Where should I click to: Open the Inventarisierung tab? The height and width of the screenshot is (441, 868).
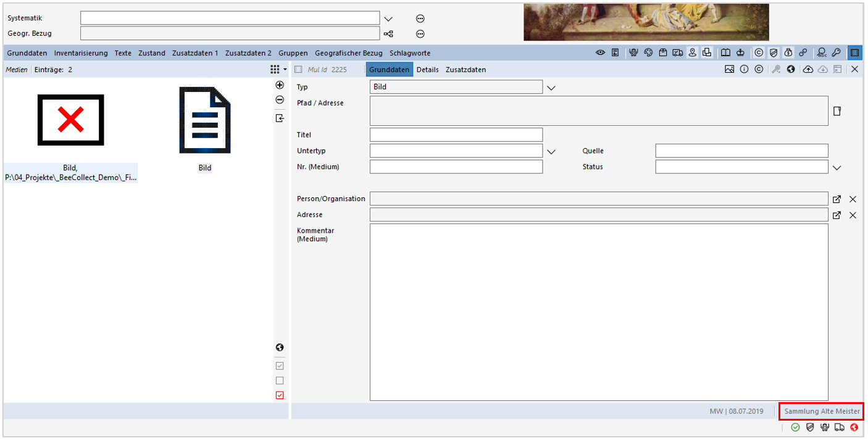81,53
